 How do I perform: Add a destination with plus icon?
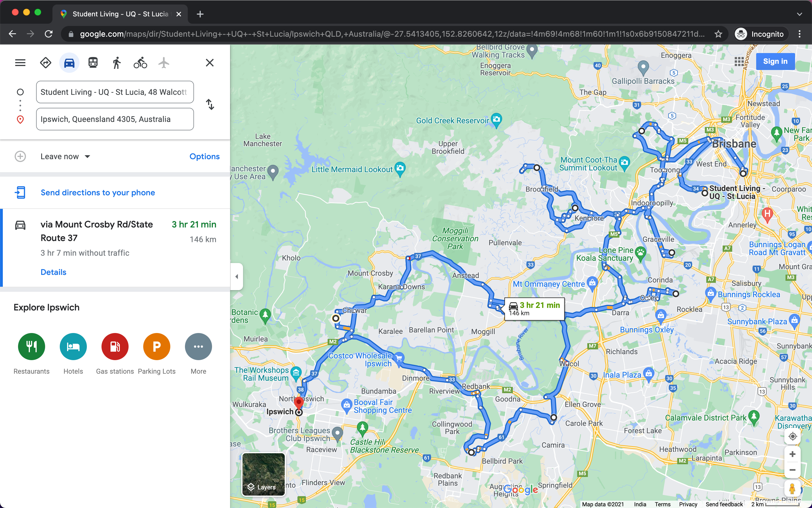point(20,156)
